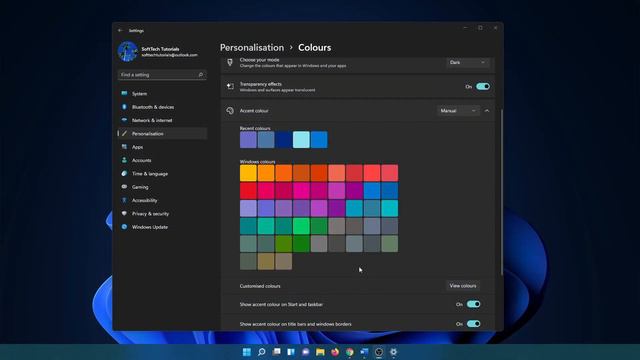
Task: Open taskbar Search
Action: (262, 352)
